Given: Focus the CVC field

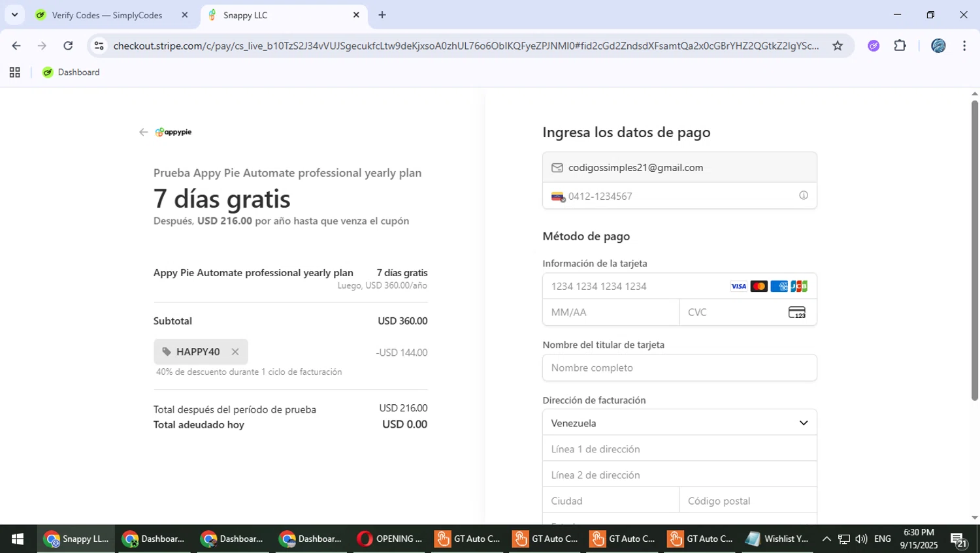Looking at the screenshot, I should 748,312.
